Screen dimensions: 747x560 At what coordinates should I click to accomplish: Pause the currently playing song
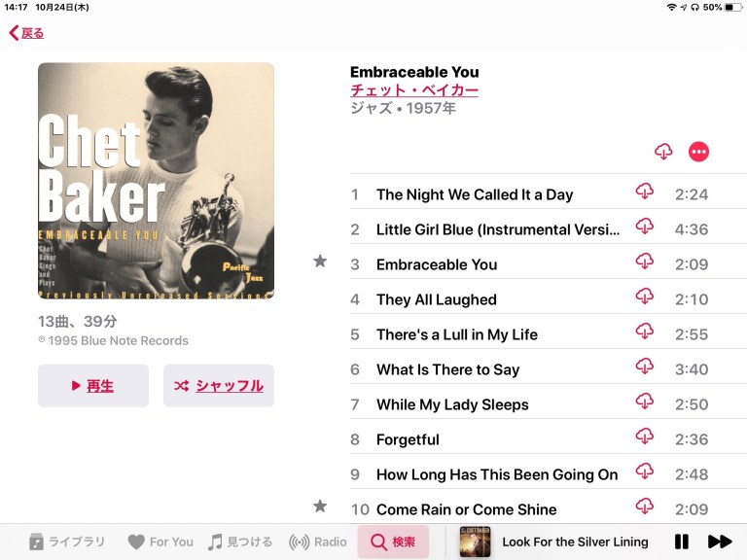pyautogui.click(x=682, y=542)
